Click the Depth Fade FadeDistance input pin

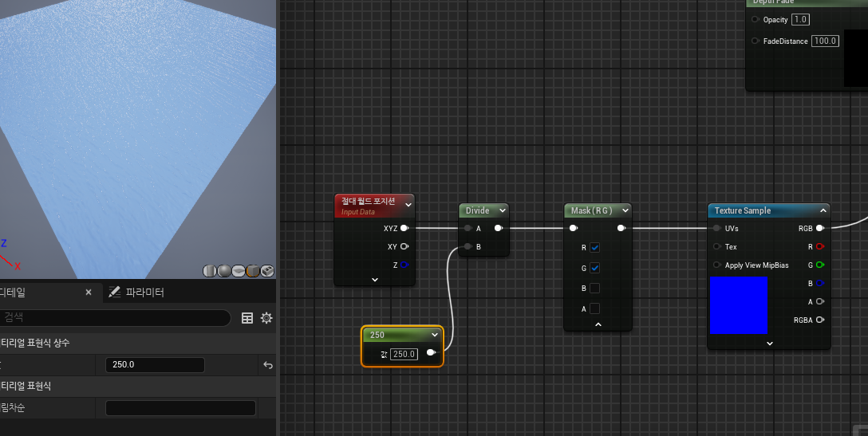pos(755,41)
